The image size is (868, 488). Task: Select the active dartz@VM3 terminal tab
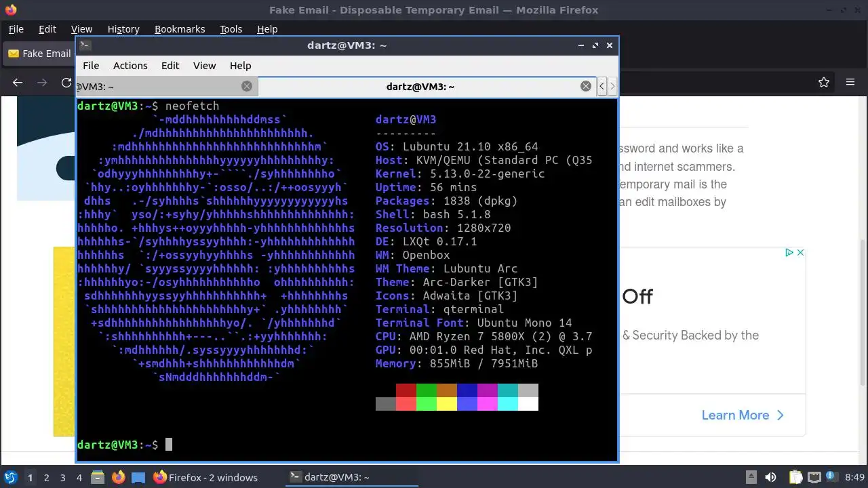[427, 86]
